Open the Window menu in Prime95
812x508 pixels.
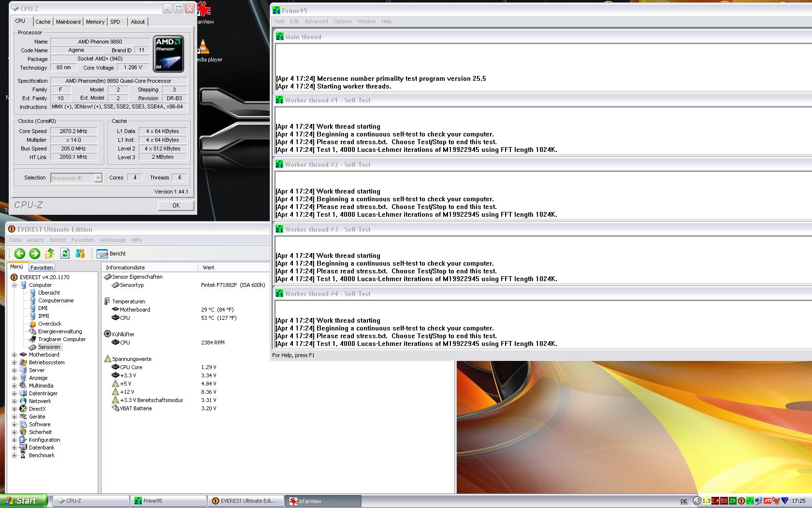tap(366, 21)
